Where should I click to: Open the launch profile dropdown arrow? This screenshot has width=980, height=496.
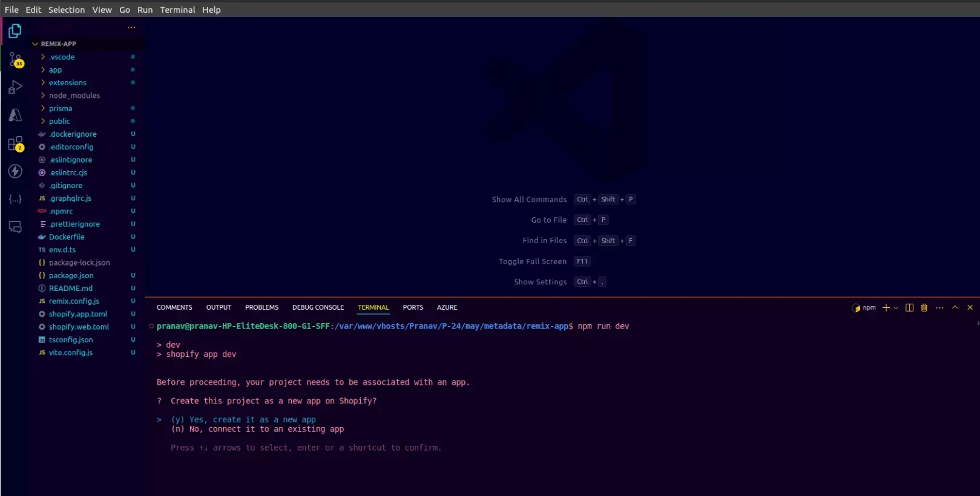point(896,308)
